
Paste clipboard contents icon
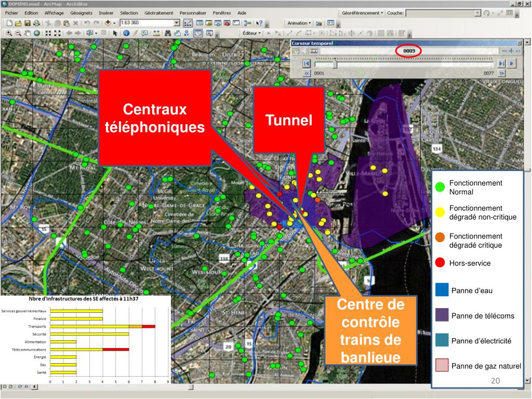coord(66,23)
